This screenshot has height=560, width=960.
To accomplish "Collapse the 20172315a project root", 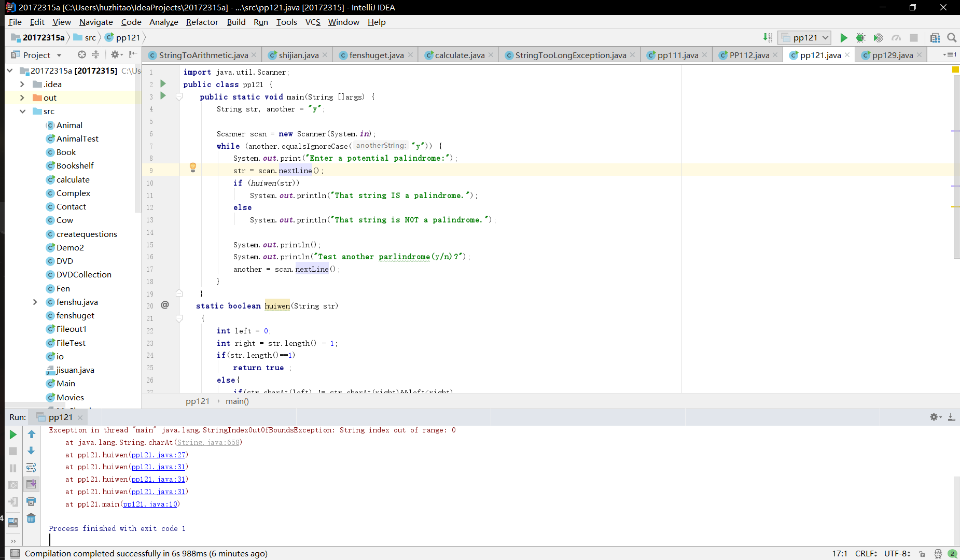I will point(9,71).
